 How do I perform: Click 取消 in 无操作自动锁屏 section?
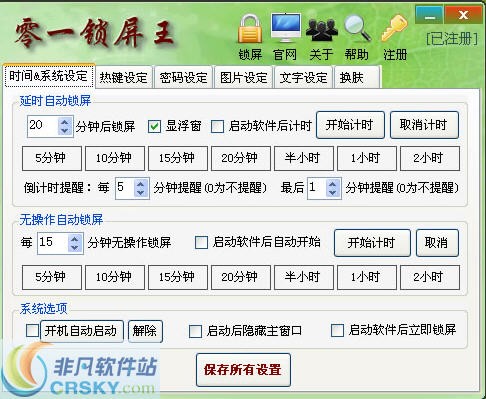437,243
